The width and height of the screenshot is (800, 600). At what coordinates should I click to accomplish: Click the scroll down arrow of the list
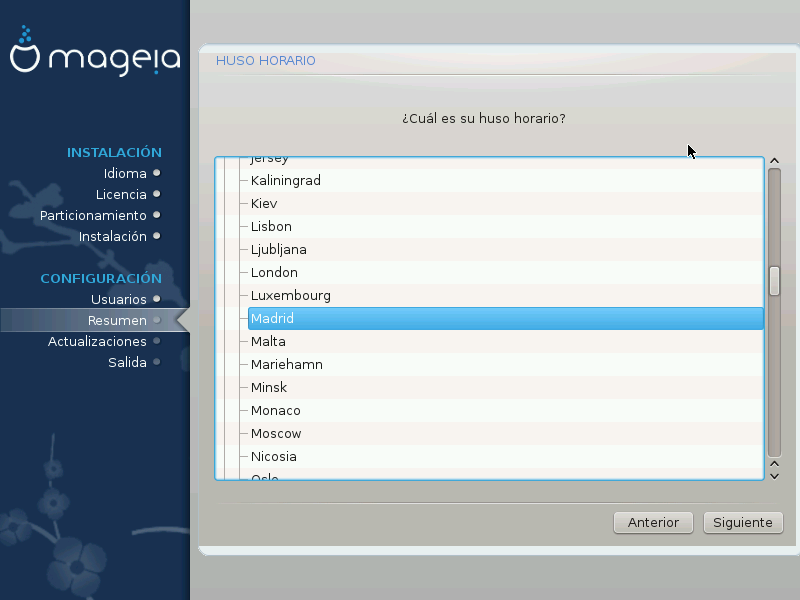pos(774,475)
